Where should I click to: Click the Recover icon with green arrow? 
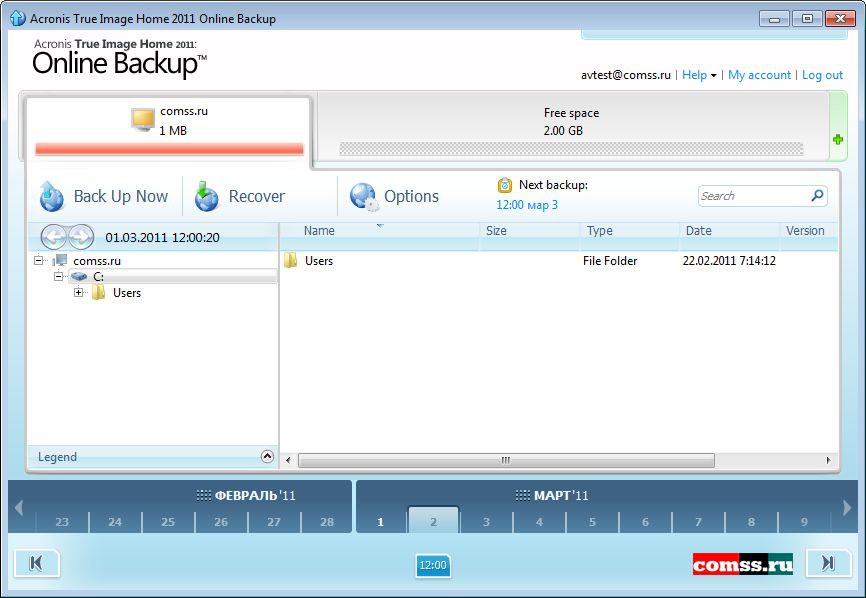[x=207, y=196]
